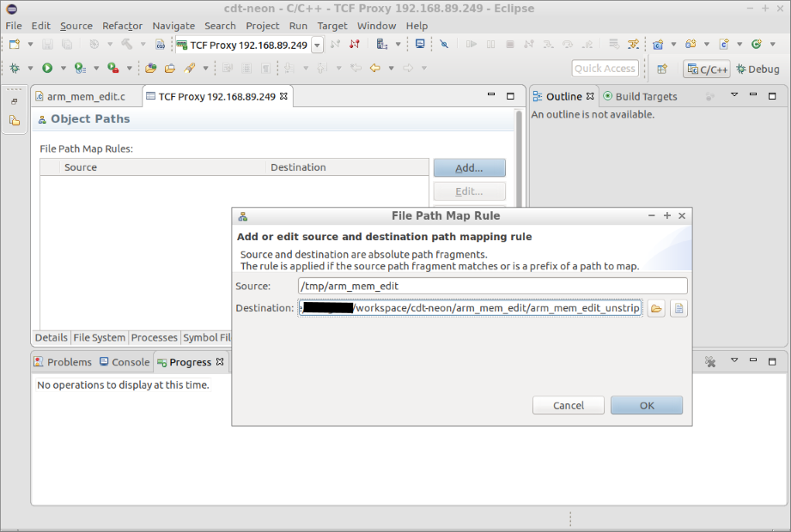
Task: Select the File System page tab
Action: point(99,337)
